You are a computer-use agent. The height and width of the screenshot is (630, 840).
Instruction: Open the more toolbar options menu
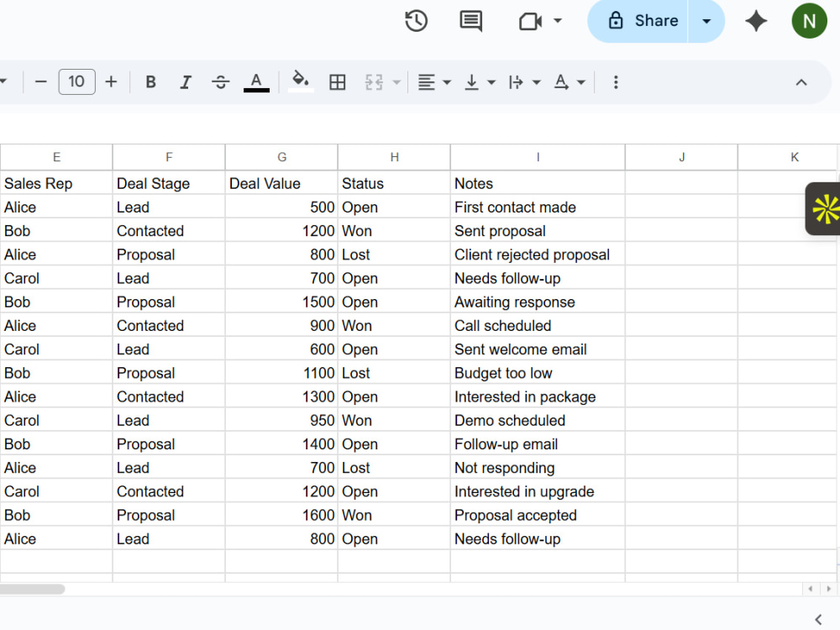[616, 82]
